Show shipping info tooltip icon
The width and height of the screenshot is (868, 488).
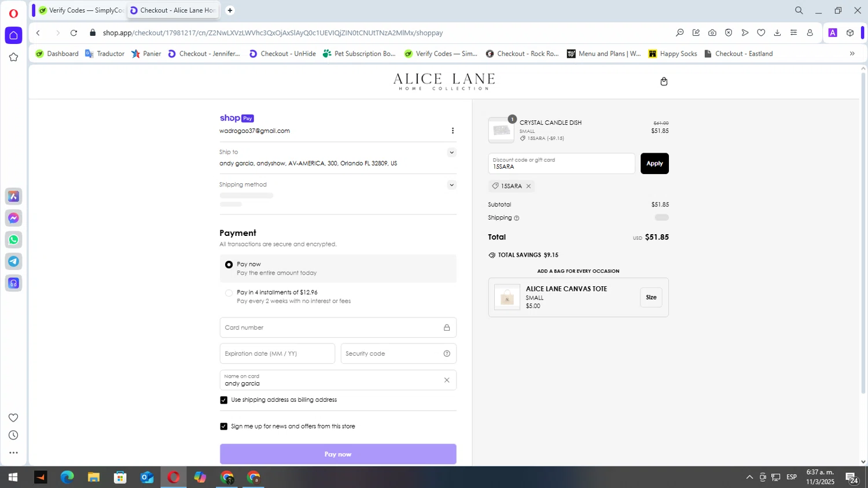tap(517, 218)
